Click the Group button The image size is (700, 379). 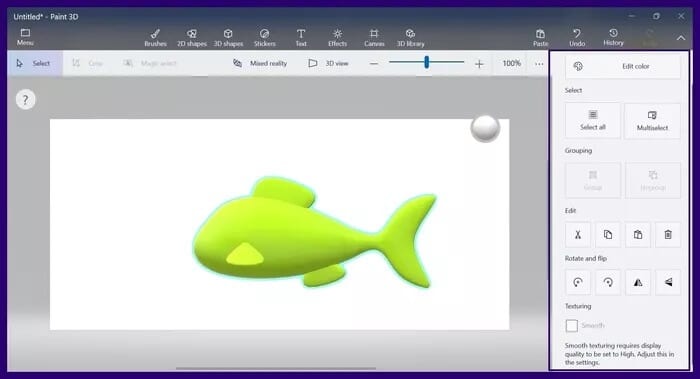[x=593, y=181]
